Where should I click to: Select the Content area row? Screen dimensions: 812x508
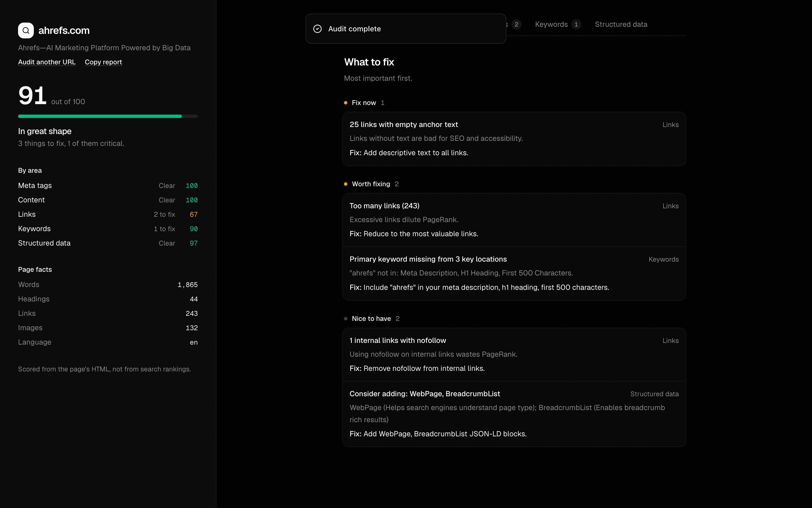click(108, 200)
